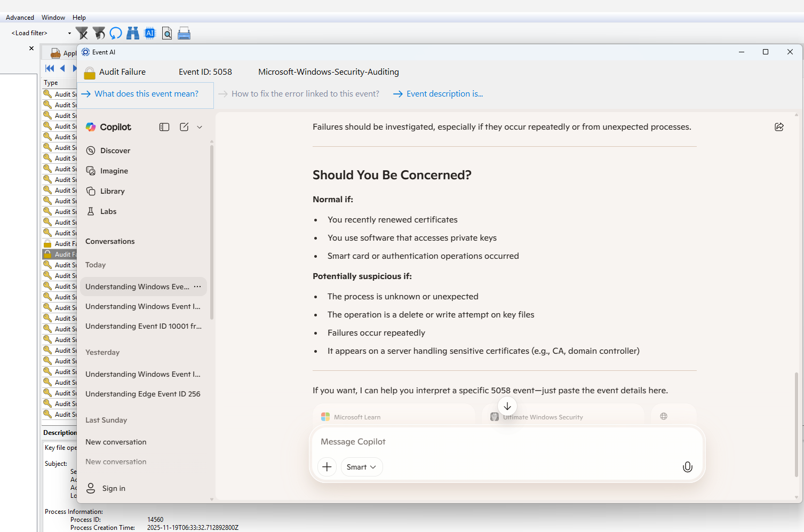
Task: Click the printer icon in toolbar
Action: coord(184,34)
